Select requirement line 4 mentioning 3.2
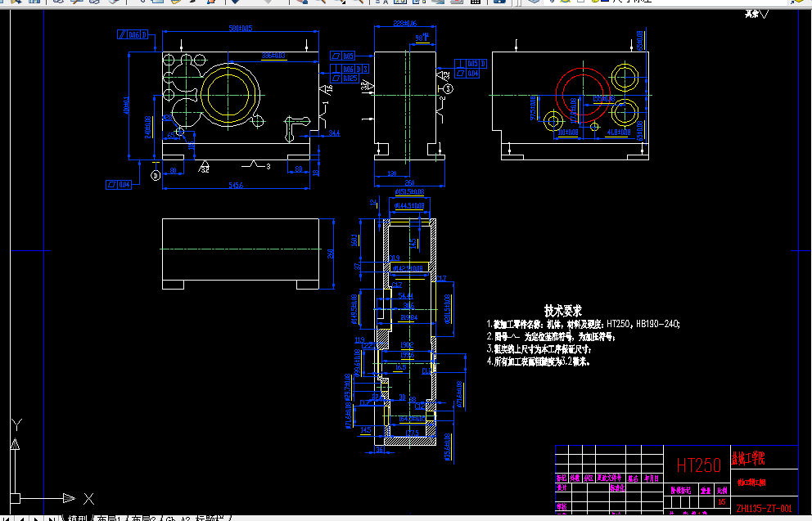Image resolution: width=812 pixels, height=521 pixels. pos(538,362)
